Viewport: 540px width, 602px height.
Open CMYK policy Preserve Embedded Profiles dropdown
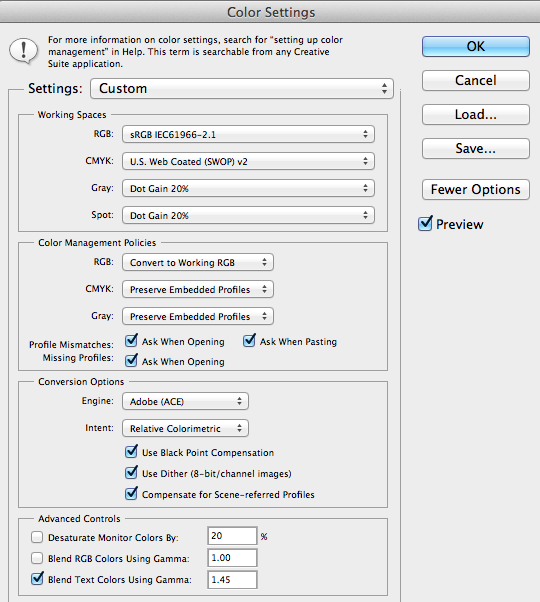pos(198,289)
